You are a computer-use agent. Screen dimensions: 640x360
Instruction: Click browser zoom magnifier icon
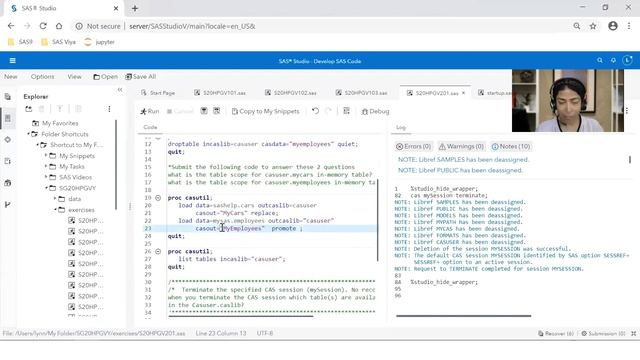pos(577,26)
